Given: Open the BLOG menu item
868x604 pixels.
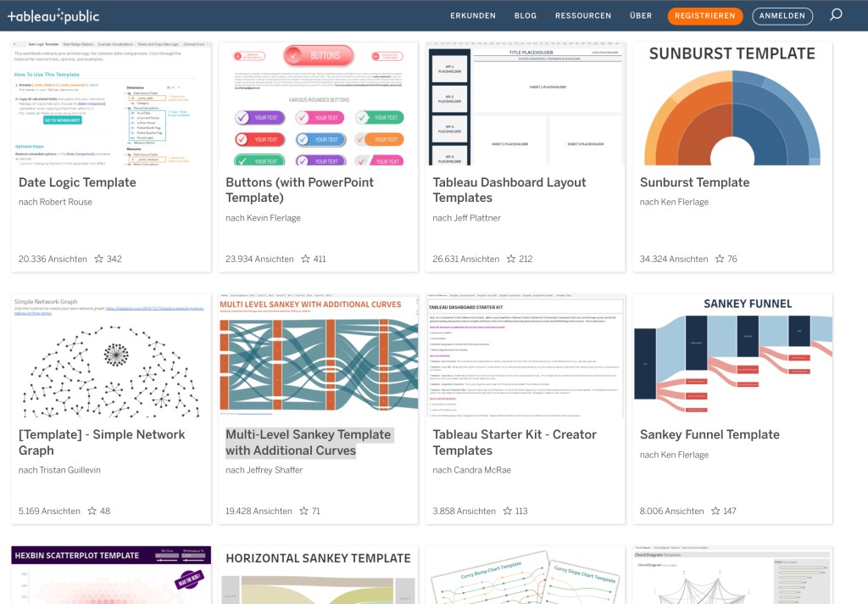Looking at the screenshot, I should 526,15.
